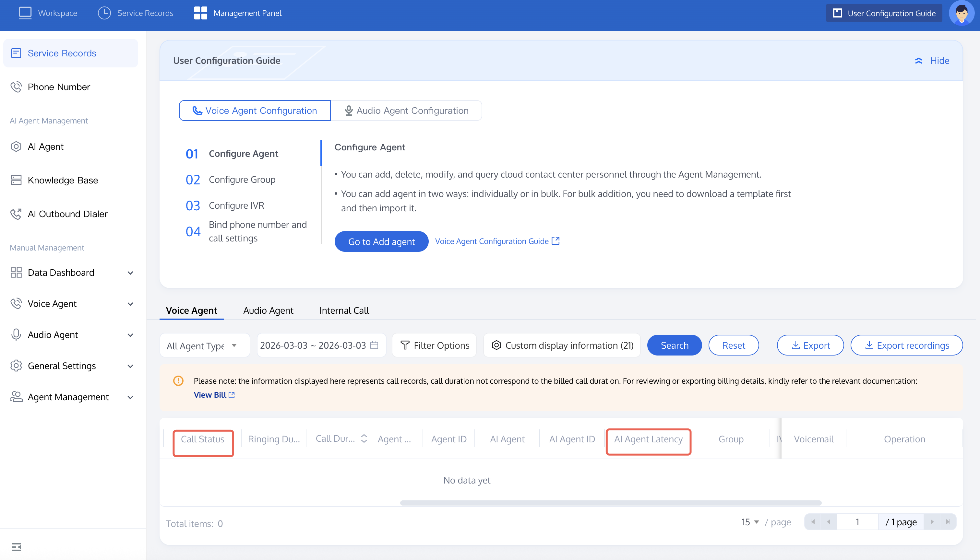Open Phone Number in sidebar
The height and width of the screenshot is (560, 980).
(59, 87)
